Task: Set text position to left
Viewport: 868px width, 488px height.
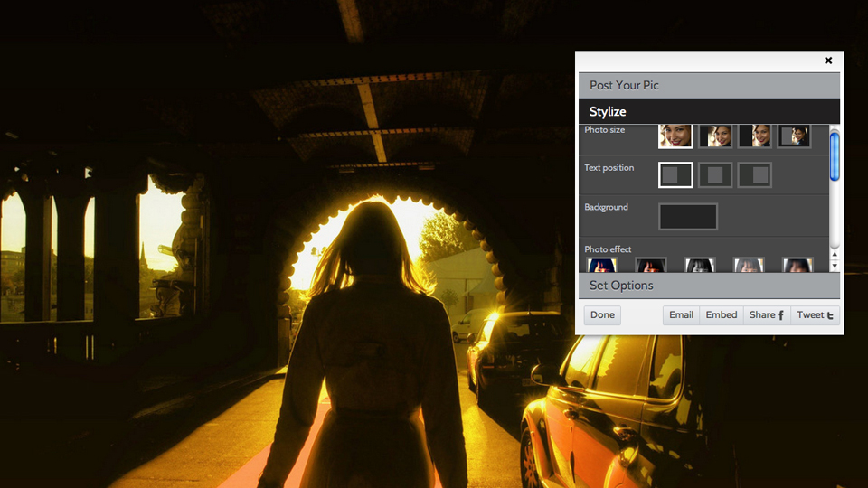Action: 675,175
